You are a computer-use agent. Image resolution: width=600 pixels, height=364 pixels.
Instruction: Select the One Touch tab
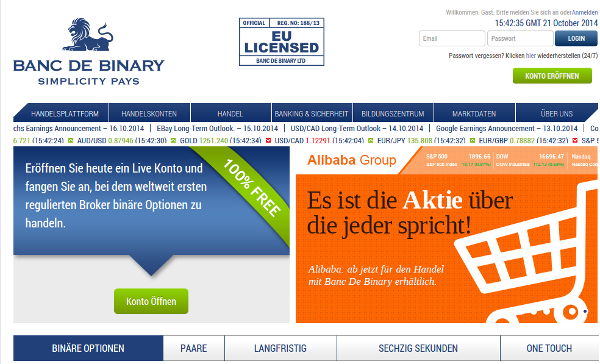pos(549,348)
